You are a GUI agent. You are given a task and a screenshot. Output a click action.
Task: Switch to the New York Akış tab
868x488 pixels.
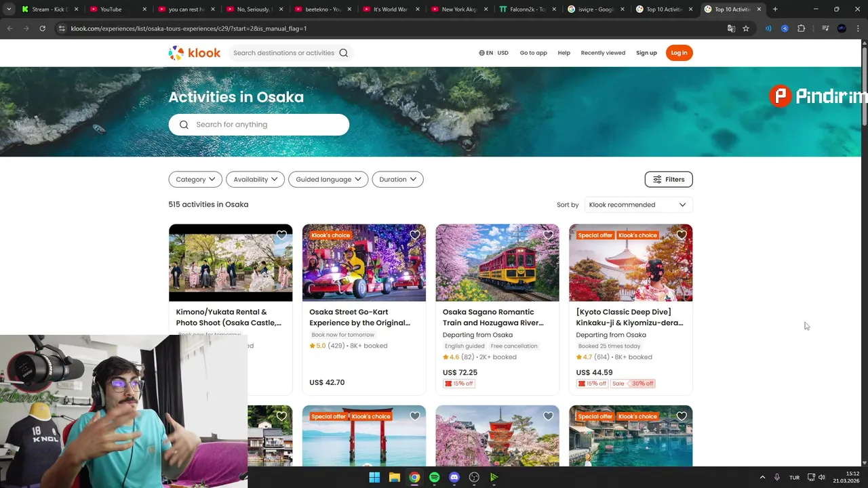tap(459, 9)
